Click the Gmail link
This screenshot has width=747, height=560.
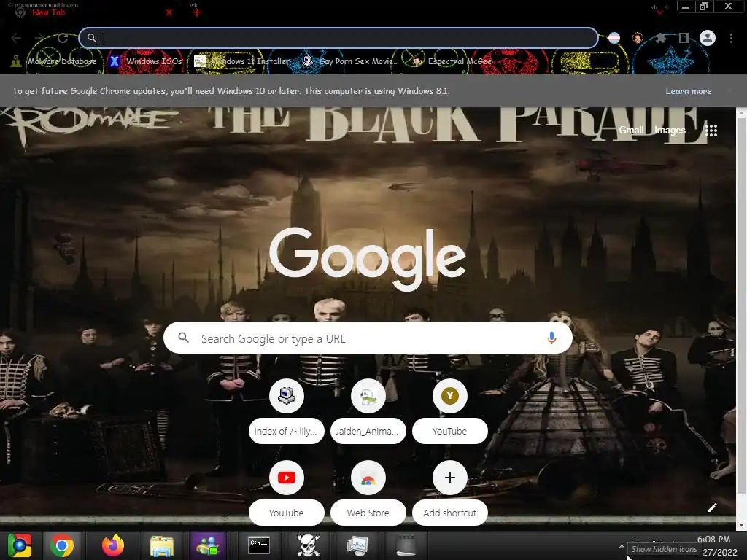point(631,130)
